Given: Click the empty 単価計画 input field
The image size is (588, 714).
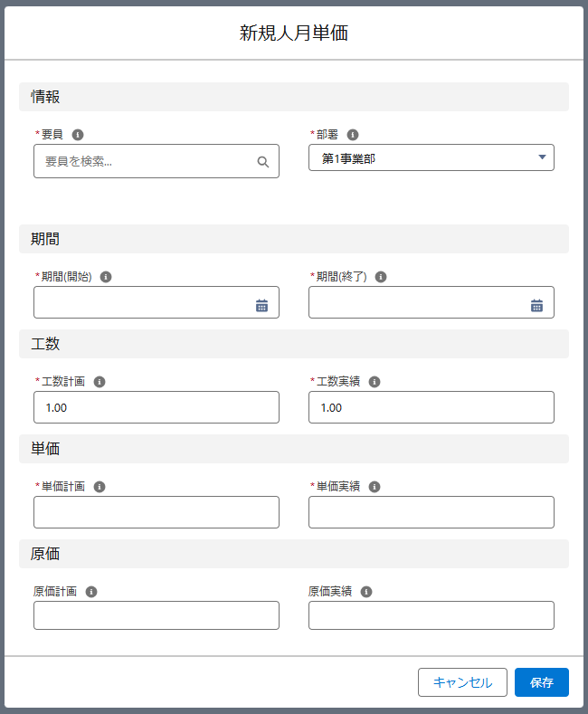Looking at the screenshot, I should pyautogui.click(x=156, y=512).
